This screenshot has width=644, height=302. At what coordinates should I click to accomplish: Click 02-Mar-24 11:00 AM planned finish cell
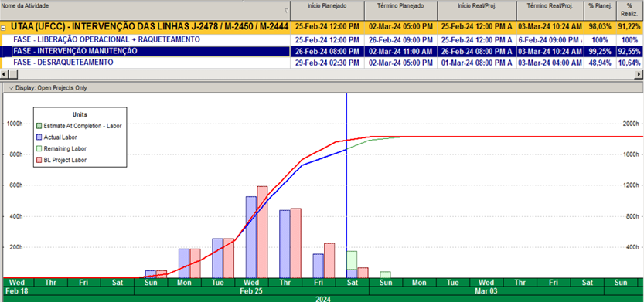[400, 51]
